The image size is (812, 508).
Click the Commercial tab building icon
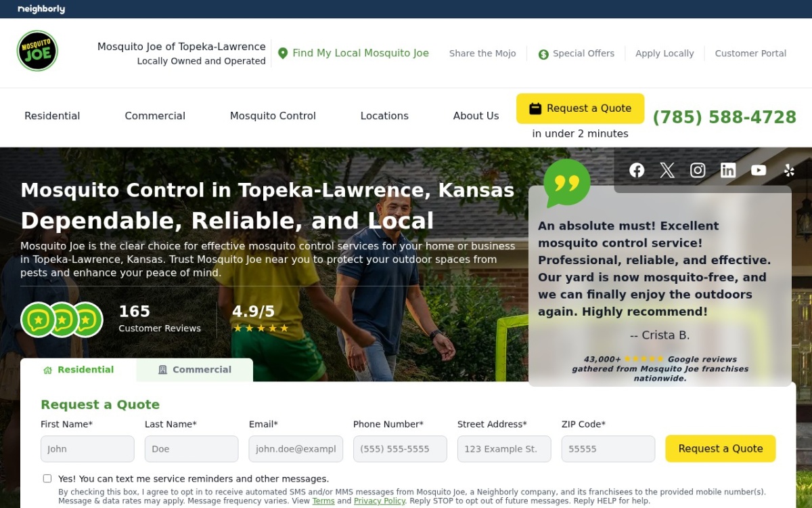click(162, 370)
